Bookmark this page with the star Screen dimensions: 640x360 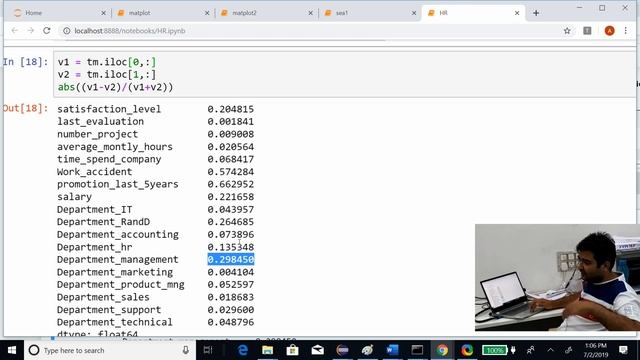567,31
